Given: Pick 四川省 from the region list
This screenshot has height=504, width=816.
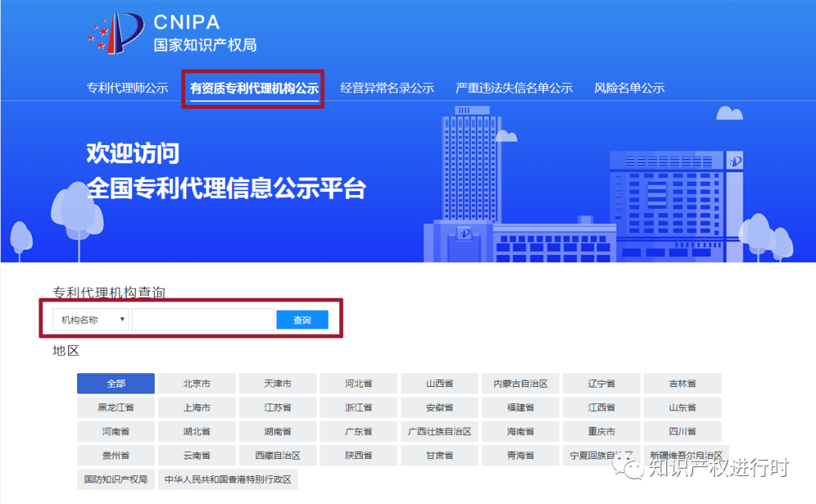Looking at the screenshot, I should pos(682,431).
